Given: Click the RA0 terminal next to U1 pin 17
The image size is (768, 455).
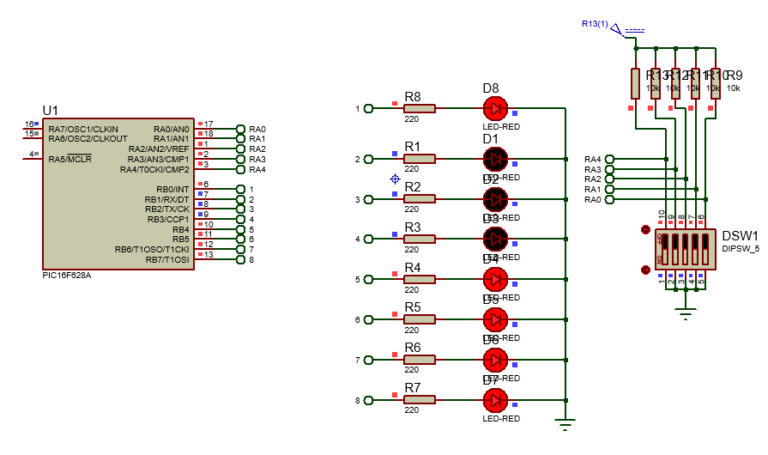Looking at the screenshot, I should coord(240,129).
